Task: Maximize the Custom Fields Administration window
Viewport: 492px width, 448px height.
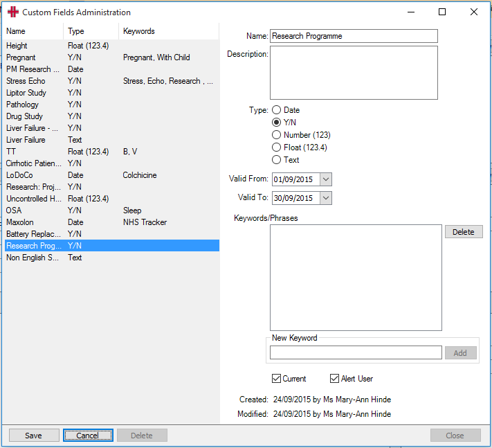Action: pos(442,12)
